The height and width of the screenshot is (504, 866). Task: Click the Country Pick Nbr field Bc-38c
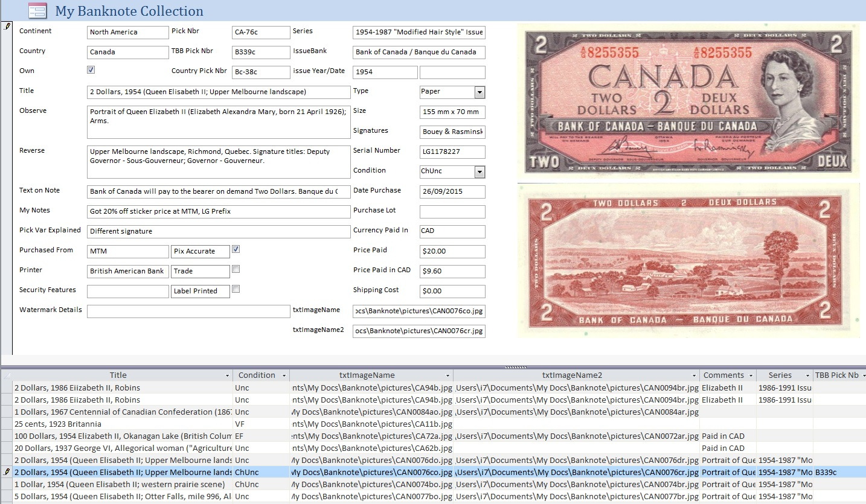(x=261, y=72)
